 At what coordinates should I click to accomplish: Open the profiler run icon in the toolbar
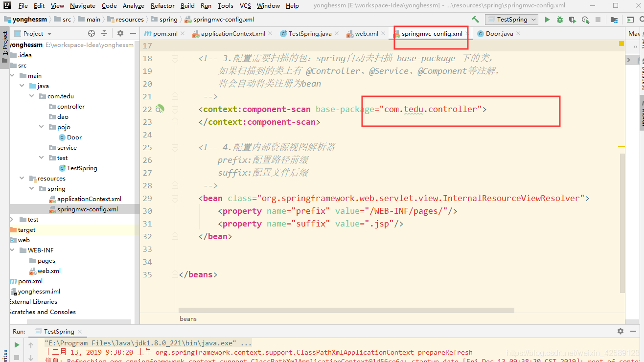click(585, 20)
